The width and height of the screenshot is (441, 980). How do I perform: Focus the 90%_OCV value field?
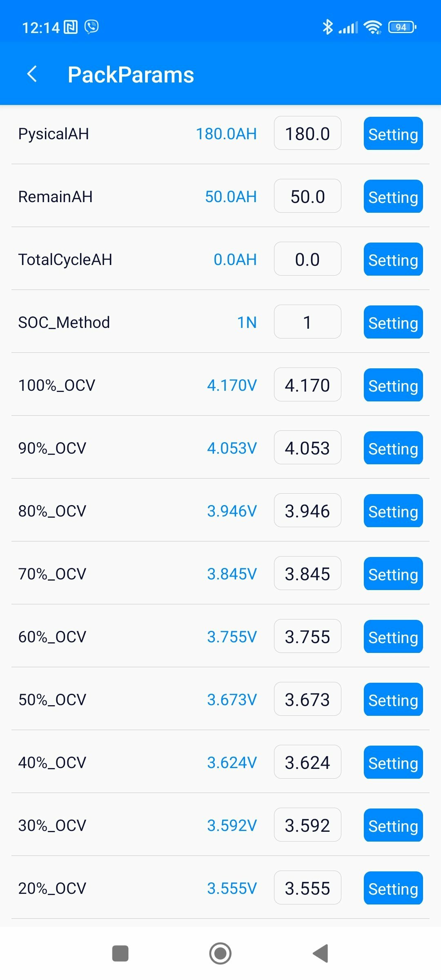coord(307,448)
